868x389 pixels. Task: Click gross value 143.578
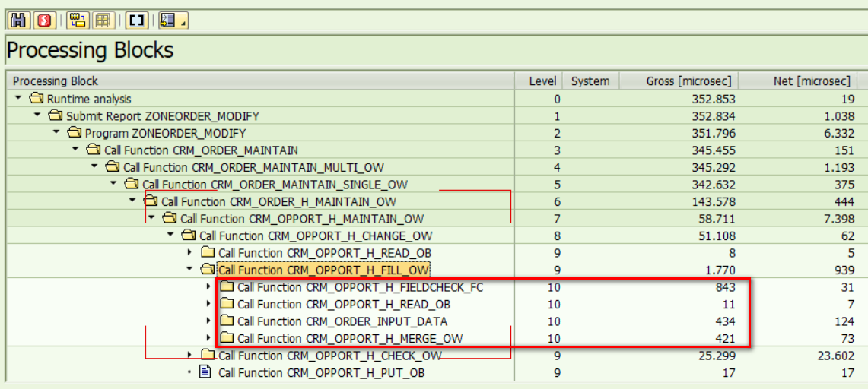point(713,201)
